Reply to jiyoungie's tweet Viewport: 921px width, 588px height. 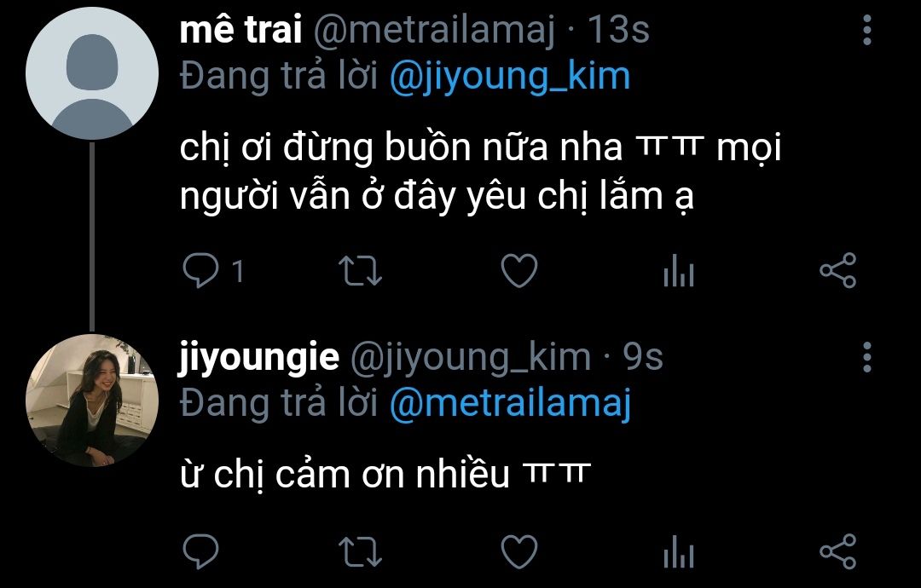200,551
